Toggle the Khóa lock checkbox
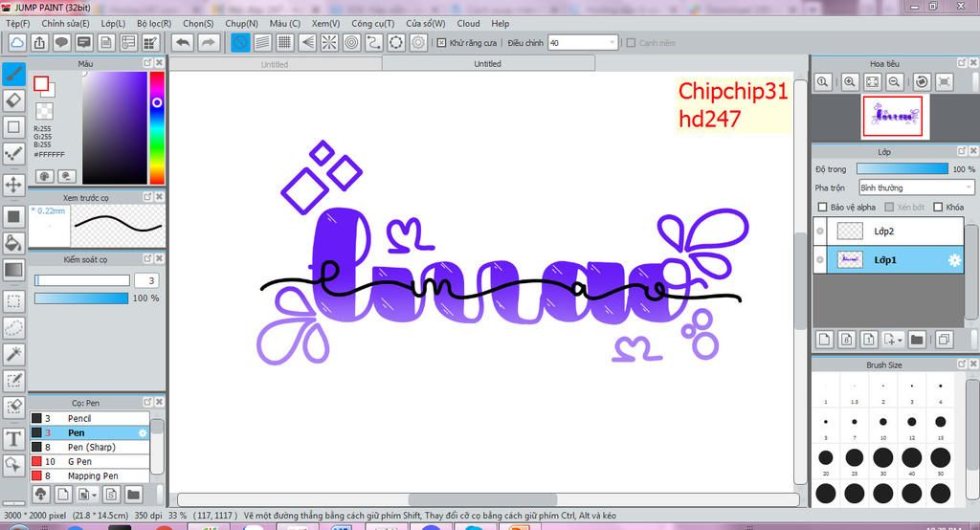The height and width of the screenshot is (530, 980). [938, 207]
